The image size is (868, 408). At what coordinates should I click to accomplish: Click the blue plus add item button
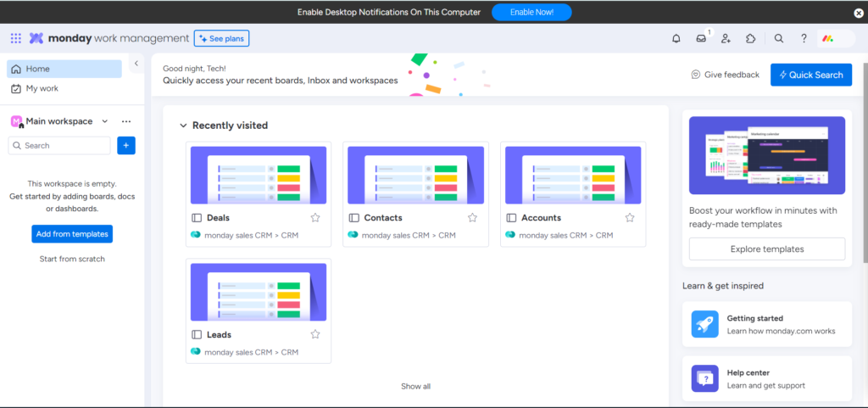tap(126, 146)
